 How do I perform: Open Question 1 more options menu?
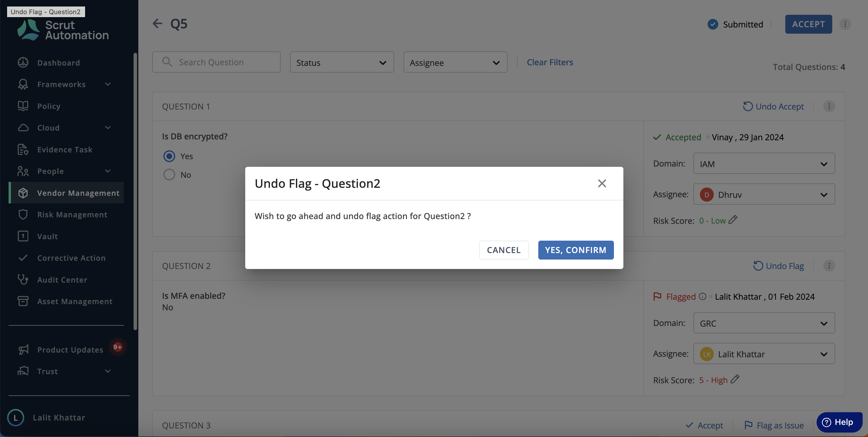point(829,106)
